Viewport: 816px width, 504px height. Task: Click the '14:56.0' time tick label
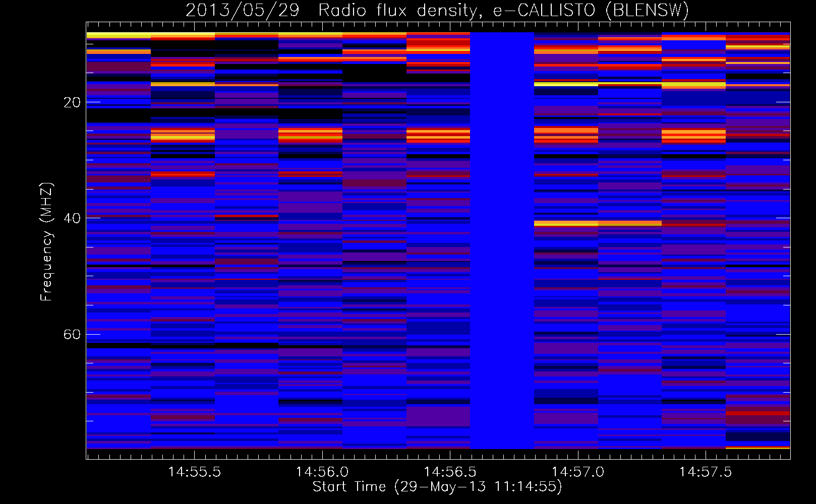[x=322, y=472]
